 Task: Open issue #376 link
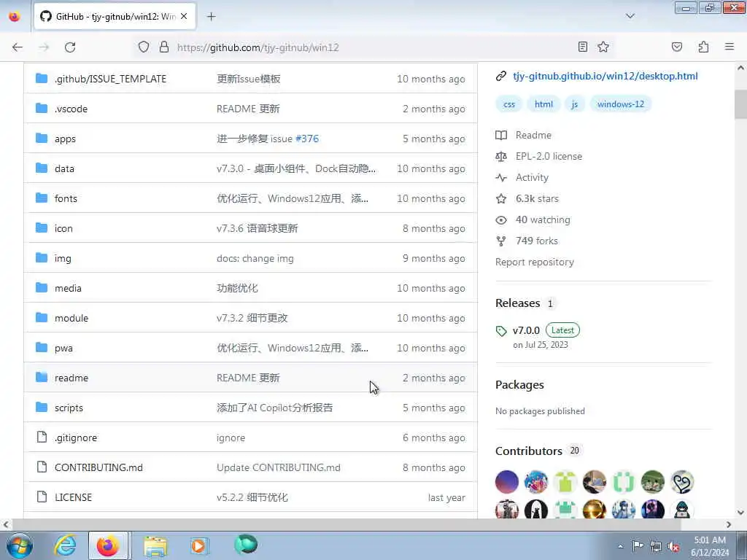[307, 139]
